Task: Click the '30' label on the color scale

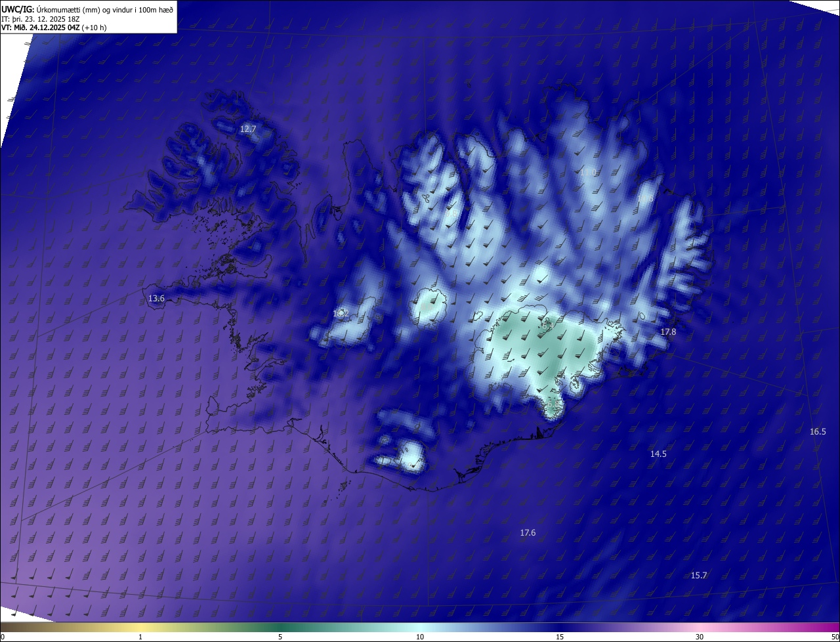Action: (700, 637)
